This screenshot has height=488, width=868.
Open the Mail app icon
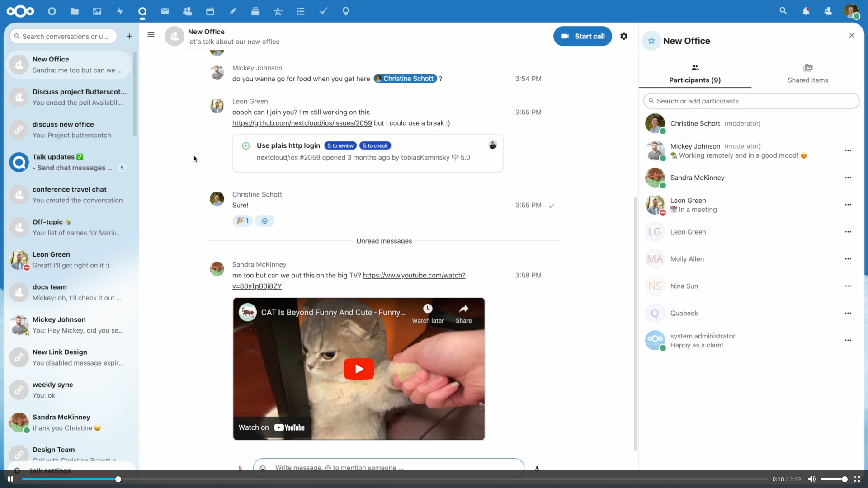click(x=165, y=11)
